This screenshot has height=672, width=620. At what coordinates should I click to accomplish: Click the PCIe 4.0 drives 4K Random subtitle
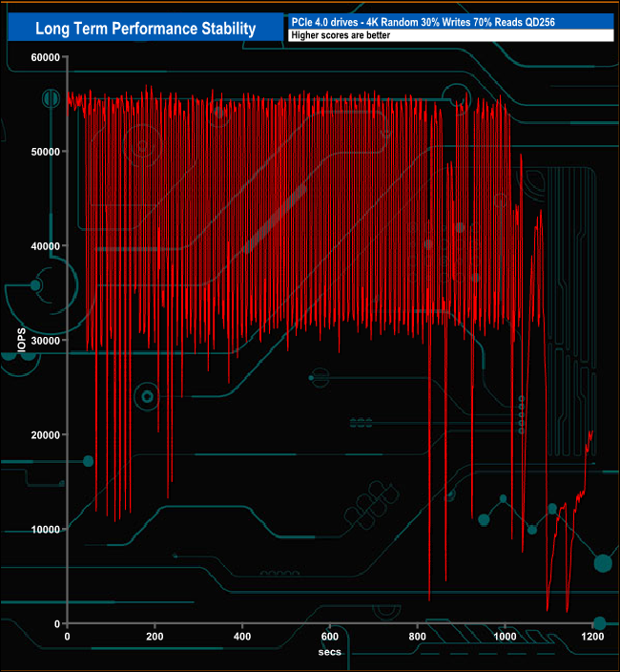point(424,22)
